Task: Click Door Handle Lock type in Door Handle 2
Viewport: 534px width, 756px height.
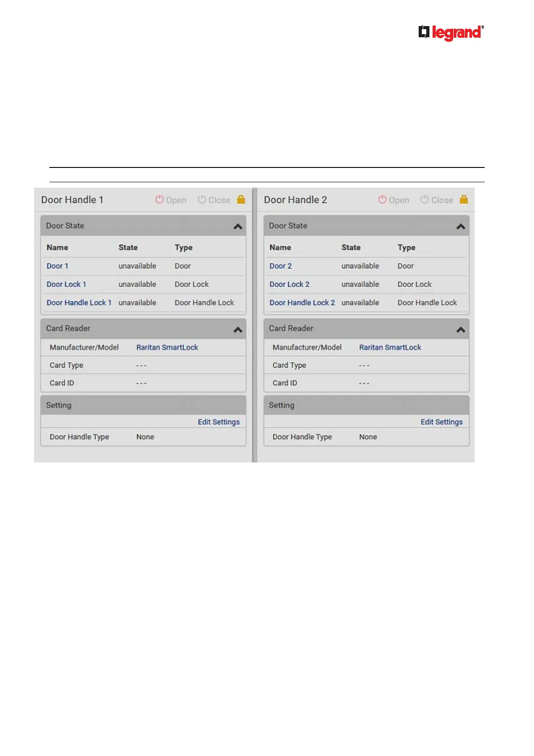Action: [x=427, y=303]
